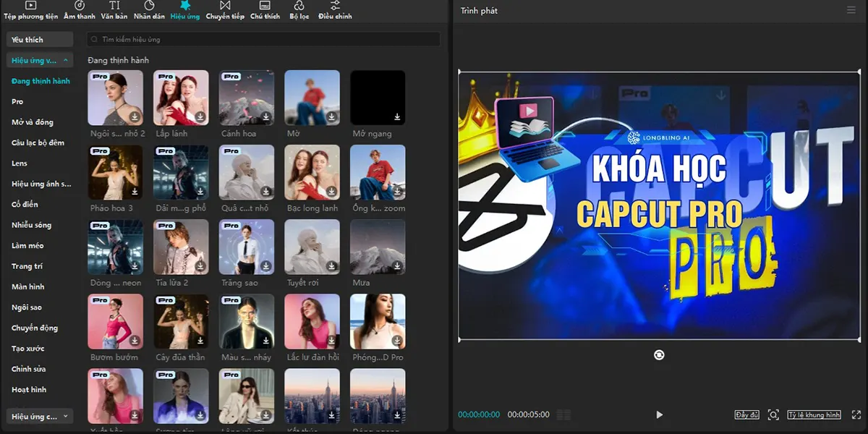868x434 pixels.
Task: Select the Tạo xước category
Action: [27, 349]
